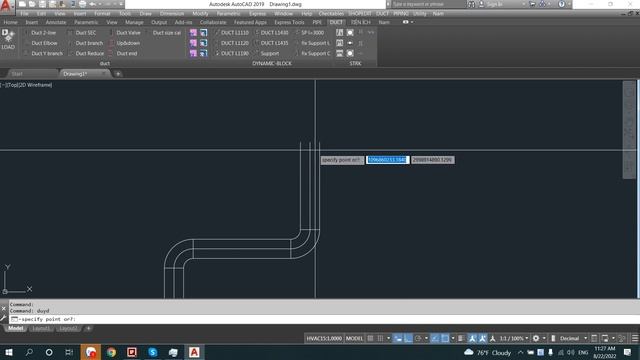The height and width of the screenshot is (360, 640).
Task: Click the second STRK panel top icon
Action: click(x=350, y=33)
